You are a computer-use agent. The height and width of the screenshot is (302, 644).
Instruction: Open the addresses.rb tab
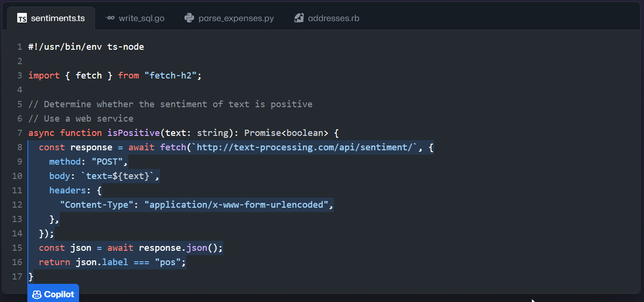pos(327,18)
